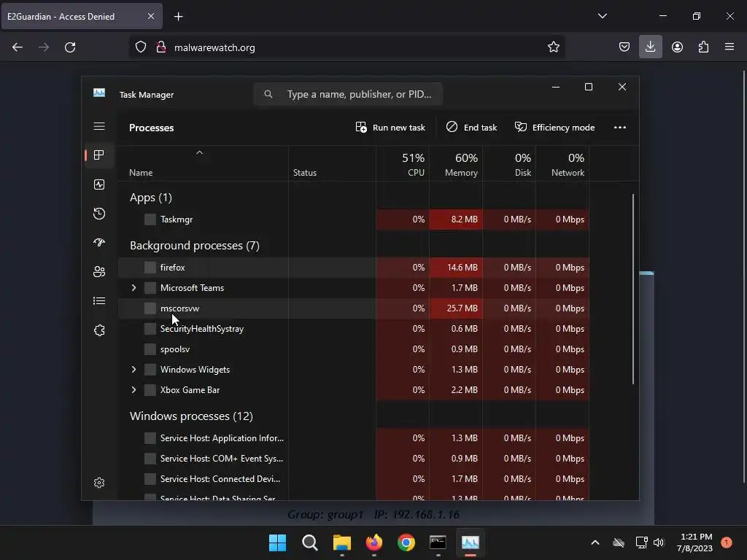Click the malwarewatch.org address bar
The height and width of the screenshot is (560, 747).
coord(347,47)
